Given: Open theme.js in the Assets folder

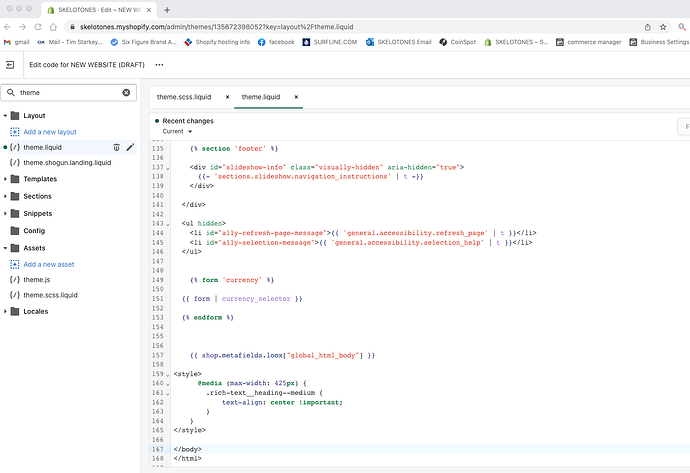Looking at the screenshot, I should coord(38,280).
